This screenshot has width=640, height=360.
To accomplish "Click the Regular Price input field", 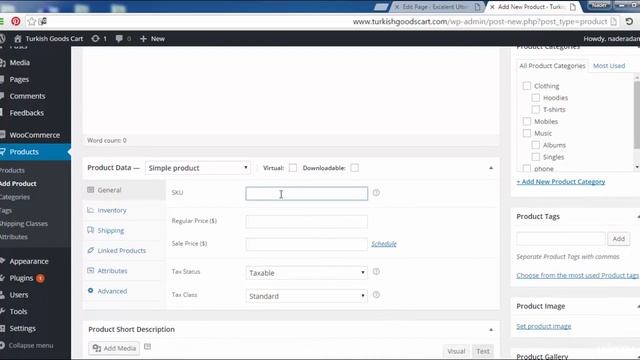I will pos(306,221).
